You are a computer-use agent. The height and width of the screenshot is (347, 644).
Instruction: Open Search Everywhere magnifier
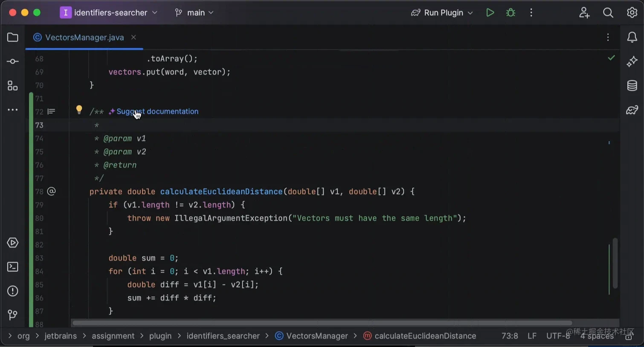[608, 13]
